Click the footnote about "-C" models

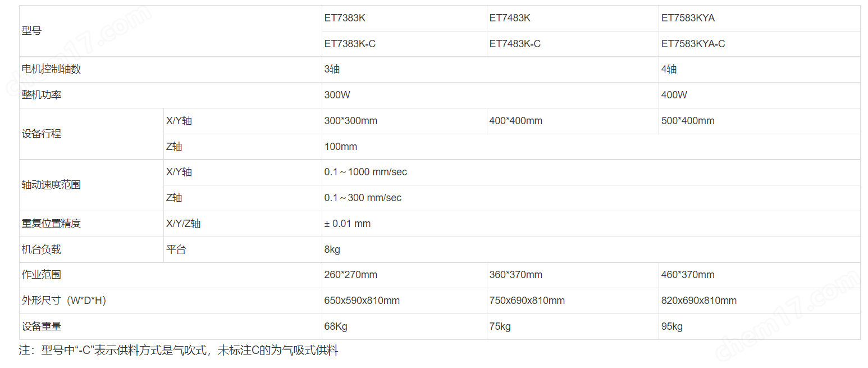click(179, 351)
